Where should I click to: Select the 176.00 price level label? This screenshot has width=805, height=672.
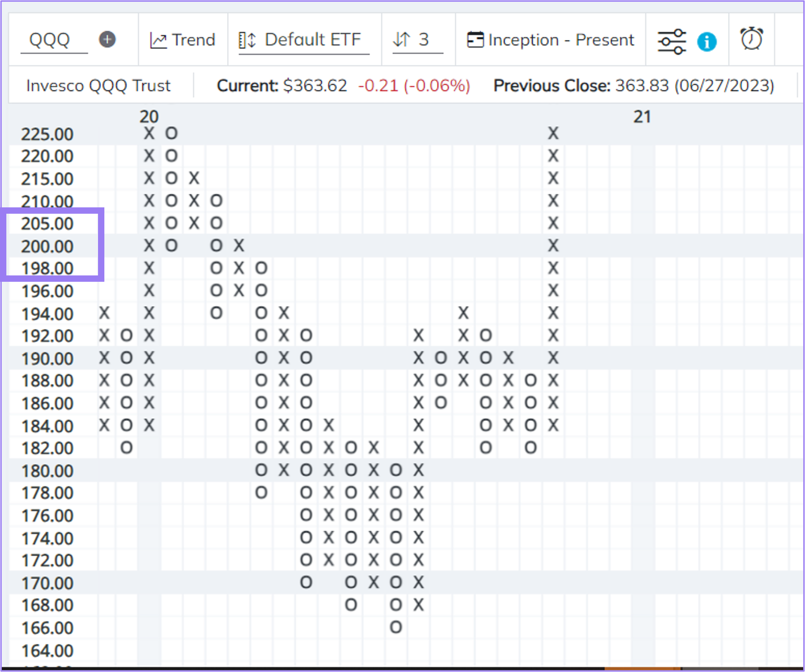47,516
